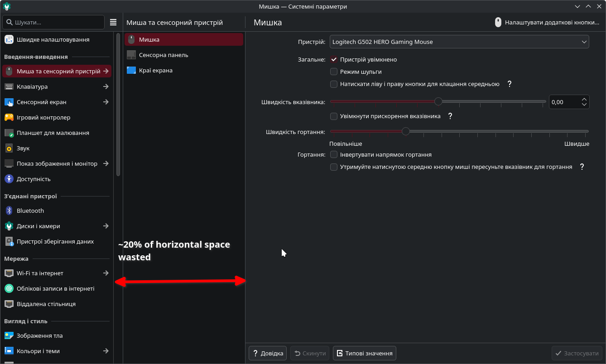Viewport: 606px width, 364px height.
Task: Open Bluetooth settings via its icon
Action: tap(9, 211)
